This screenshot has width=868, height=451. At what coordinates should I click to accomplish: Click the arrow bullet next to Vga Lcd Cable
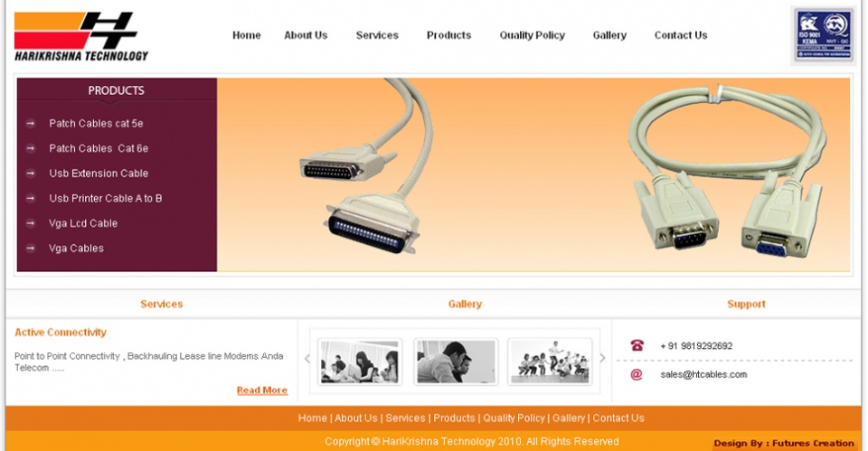(x=31, y=223)
